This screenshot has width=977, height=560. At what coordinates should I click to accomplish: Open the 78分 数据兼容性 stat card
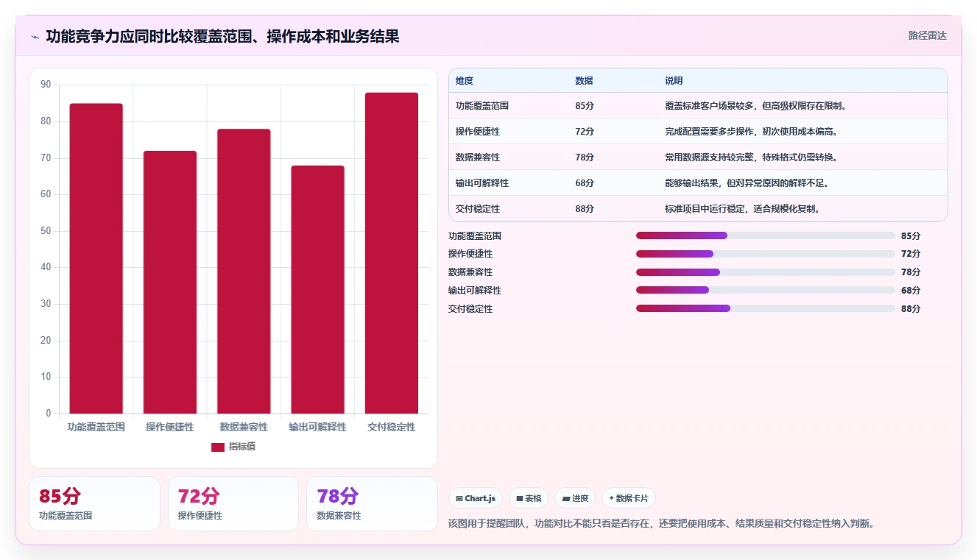372,503
